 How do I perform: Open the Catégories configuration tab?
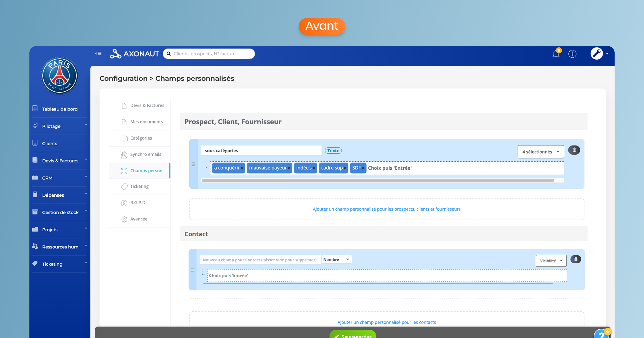point(141,138)
